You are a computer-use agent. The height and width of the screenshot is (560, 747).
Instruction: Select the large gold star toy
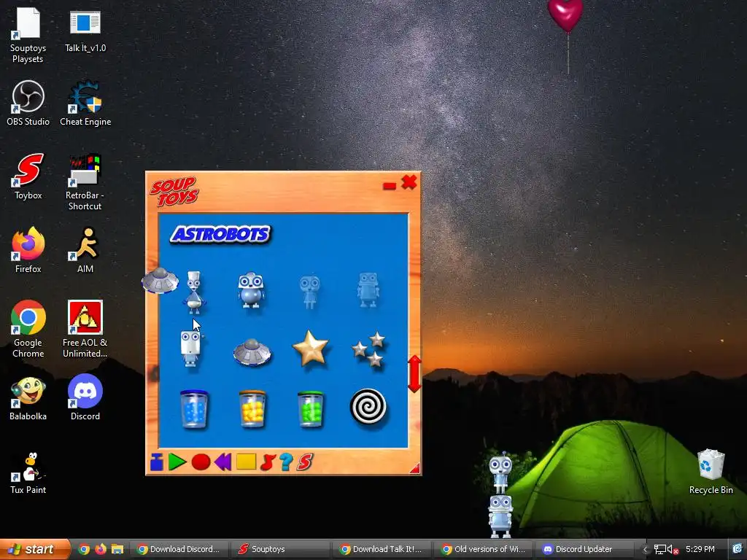(x=310, y=348)
